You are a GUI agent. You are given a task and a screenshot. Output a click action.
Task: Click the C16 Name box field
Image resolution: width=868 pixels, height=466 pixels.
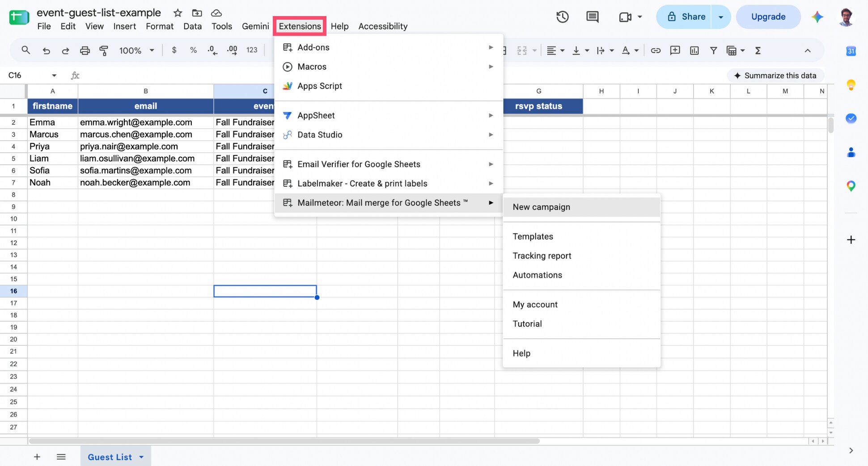click(27, 76)
